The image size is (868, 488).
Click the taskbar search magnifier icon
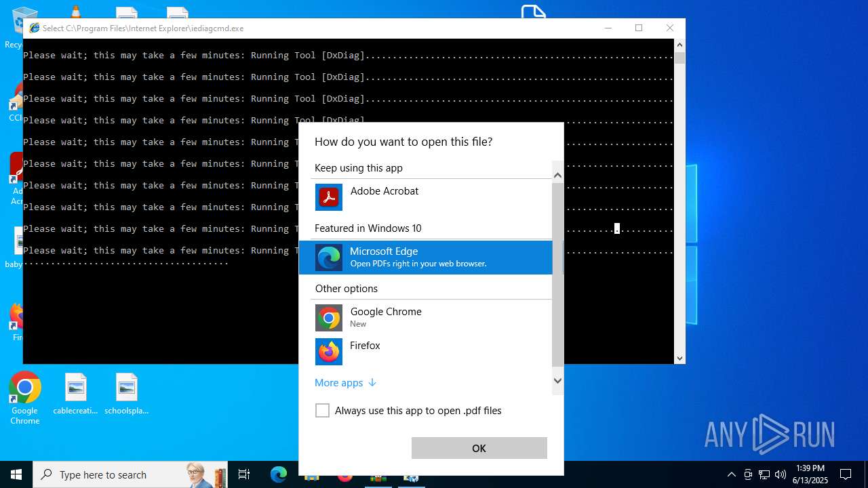(47, 475)
